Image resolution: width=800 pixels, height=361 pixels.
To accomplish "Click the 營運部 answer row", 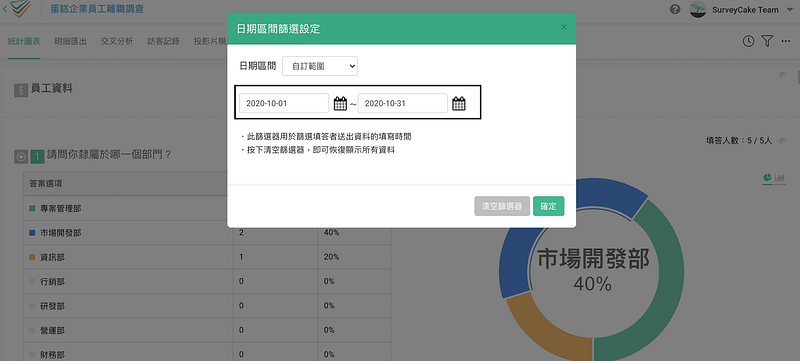I will pyautogui.click(x=207, y=330).
